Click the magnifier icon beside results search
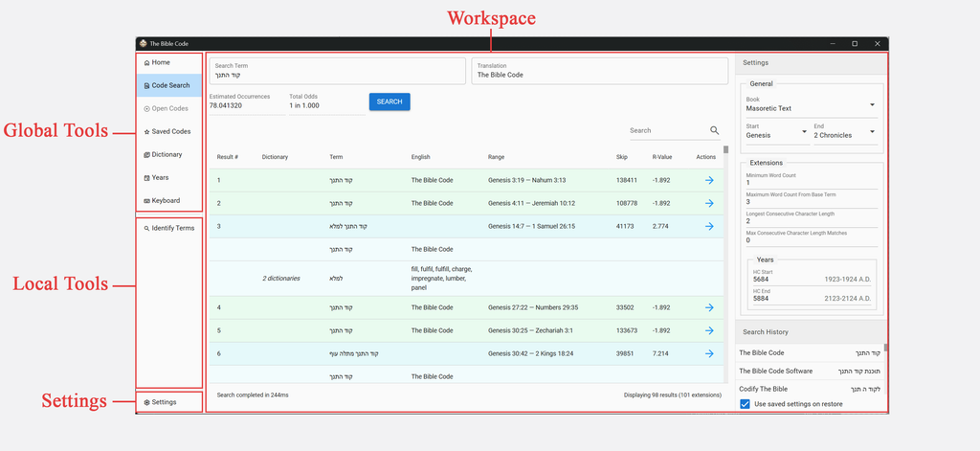The height and width of the screenshot is (451, 980). pyautogui.click(x=714, y=131)
